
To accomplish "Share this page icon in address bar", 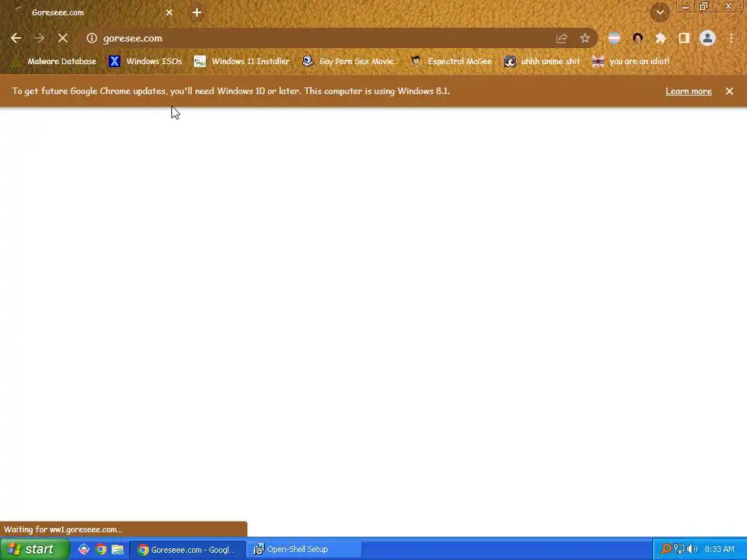I will pos(562,39).
